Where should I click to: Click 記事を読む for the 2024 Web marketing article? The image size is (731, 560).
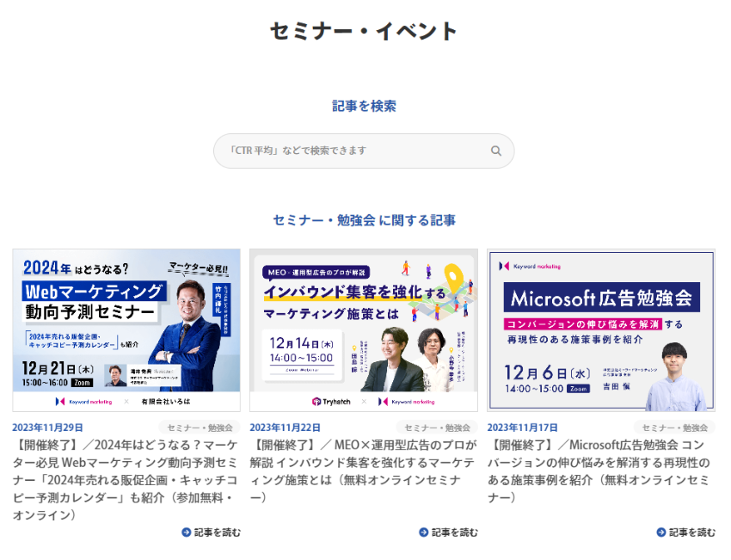(212, 532)
